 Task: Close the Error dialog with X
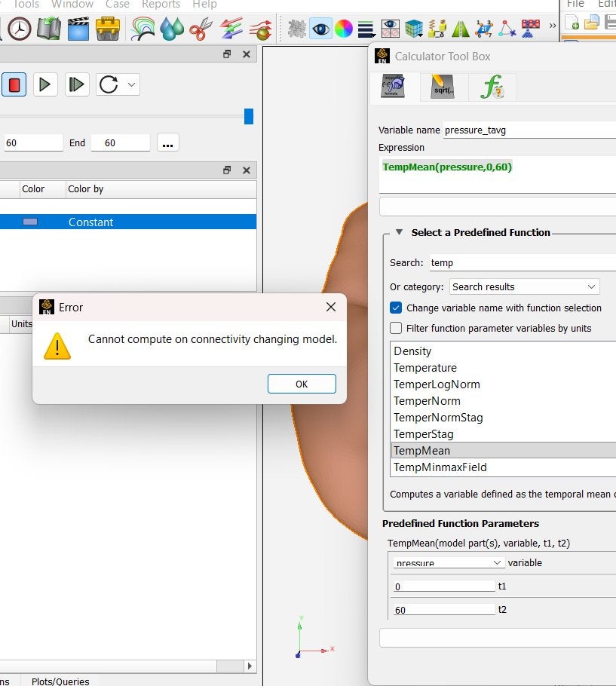(331, 307)
